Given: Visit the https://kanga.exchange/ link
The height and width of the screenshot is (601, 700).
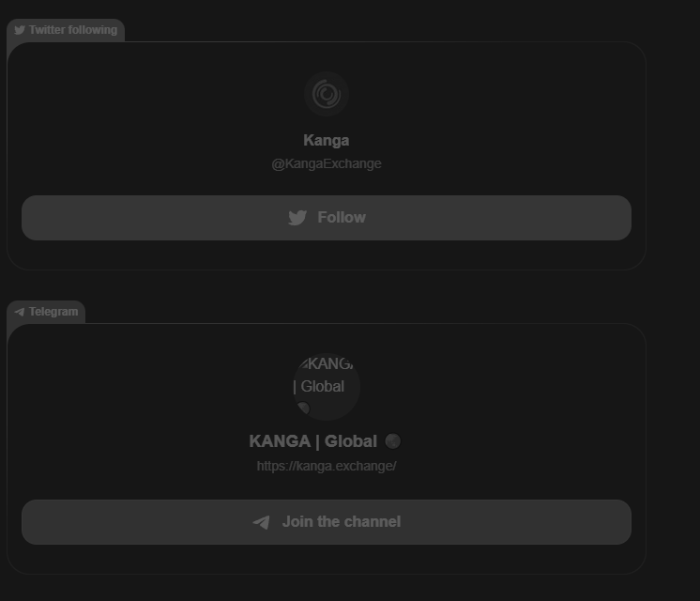Looking at the screenshot, I should point(327,466).
